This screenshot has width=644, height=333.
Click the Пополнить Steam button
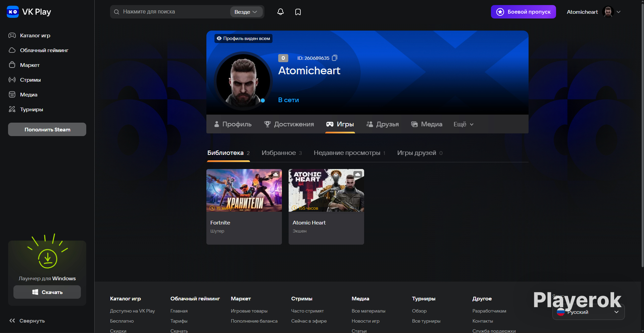click(47, 129)
